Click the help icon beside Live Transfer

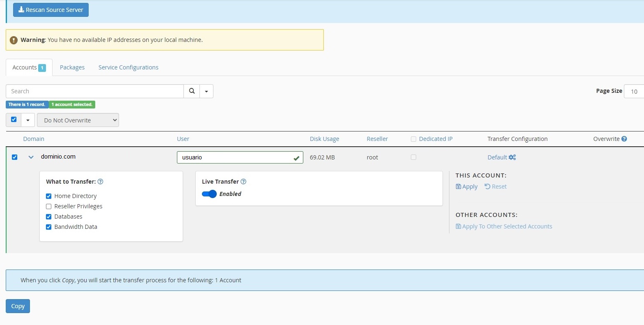[x=243, y=182]
